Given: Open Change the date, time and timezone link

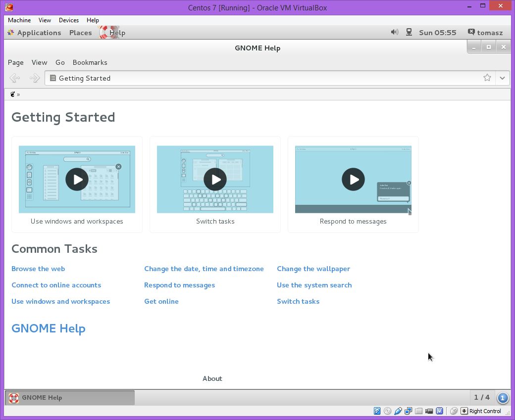Looking at the screenshot, I should tap(204, 269).
